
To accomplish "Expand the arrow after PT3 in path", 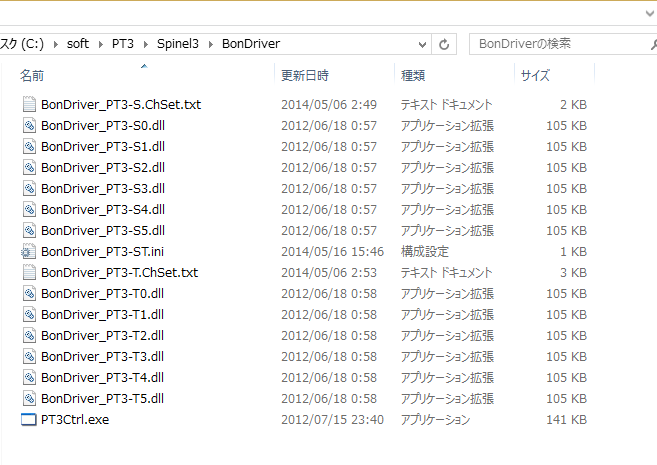I will coord(146,44).
